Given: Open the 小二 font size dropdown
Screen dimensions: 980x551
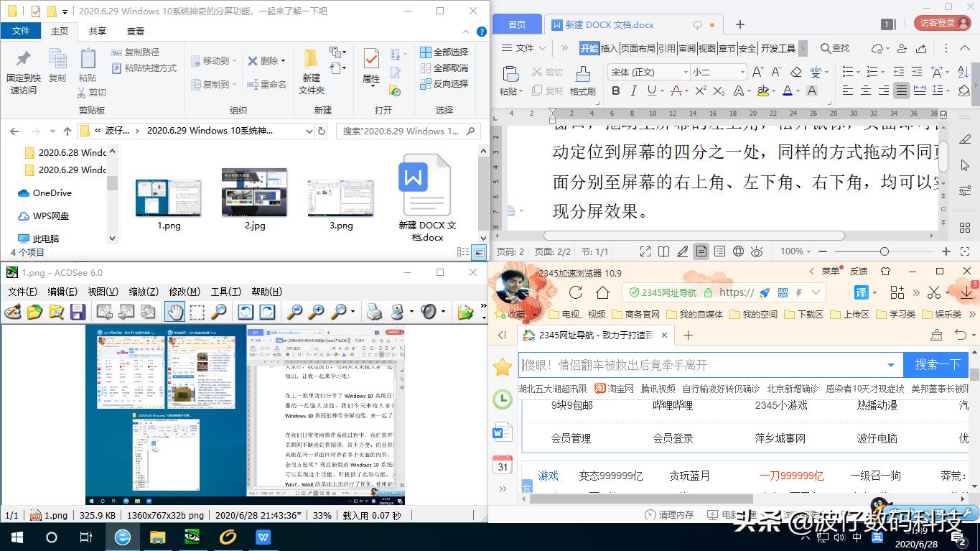Looking at the screenshot, I should click(742, 72).
